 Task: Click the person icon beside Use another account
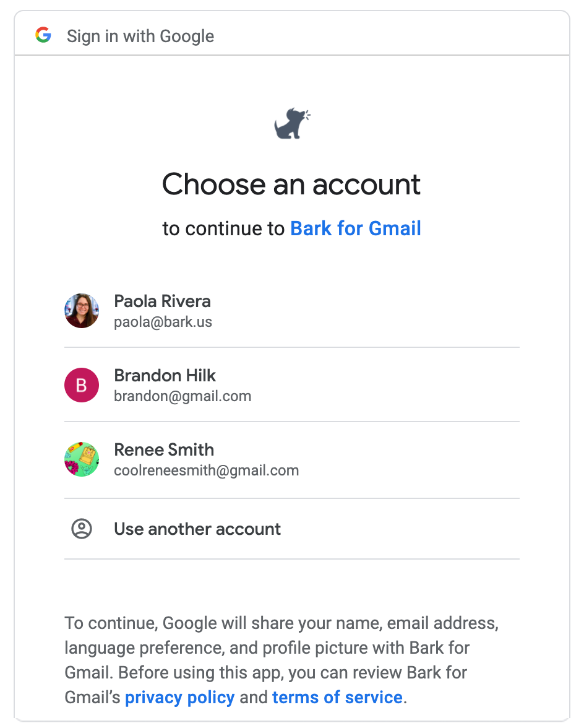point(82,529)
